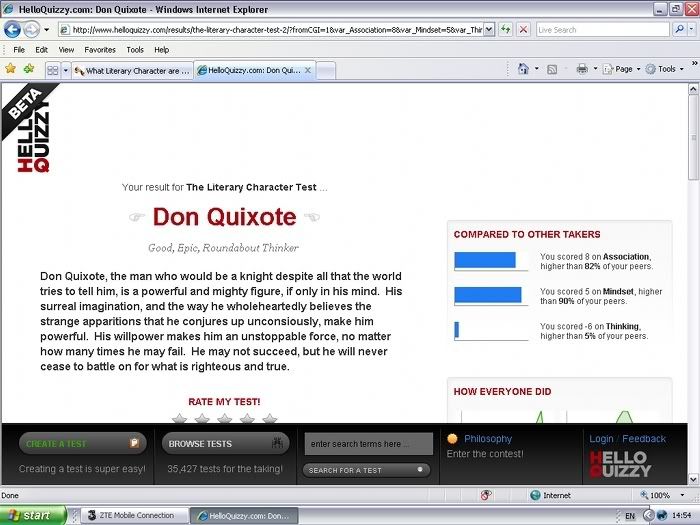Click the network tray icon beside clock
The height and width of the screenshot is (525, 700).
[x=662, y=516]
